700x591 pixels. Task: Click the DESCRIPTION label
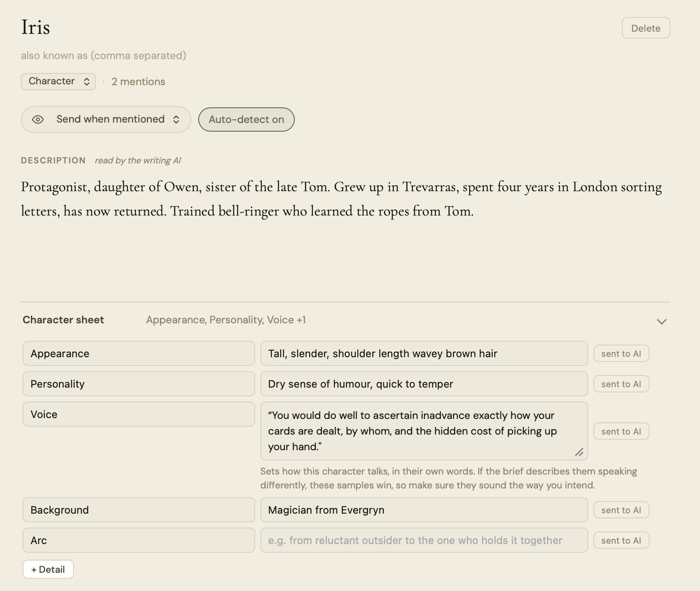pyautogui.click(x=53, y=160)
